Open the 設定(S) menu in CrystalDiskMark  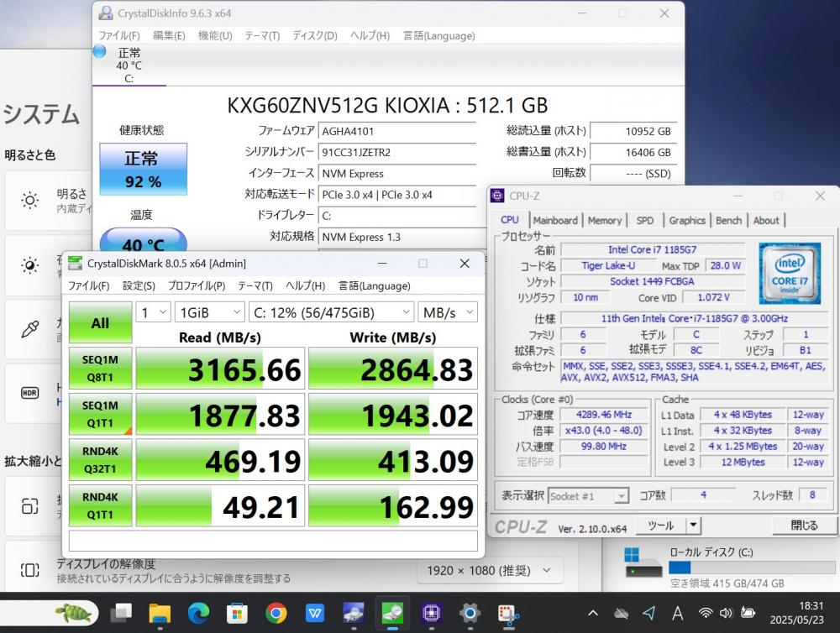coord(139,285)
